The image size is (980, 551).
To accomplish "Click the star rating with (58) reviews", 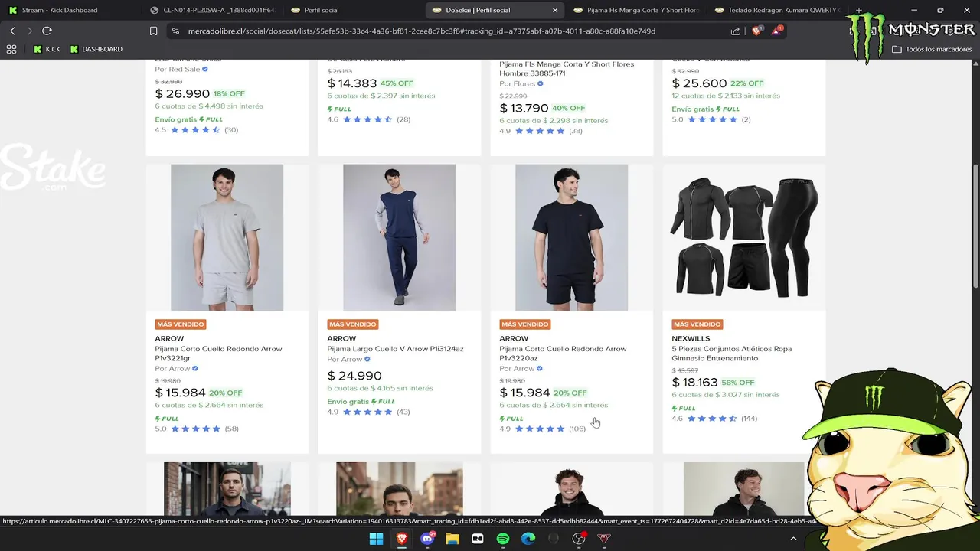I will [197, 429].
